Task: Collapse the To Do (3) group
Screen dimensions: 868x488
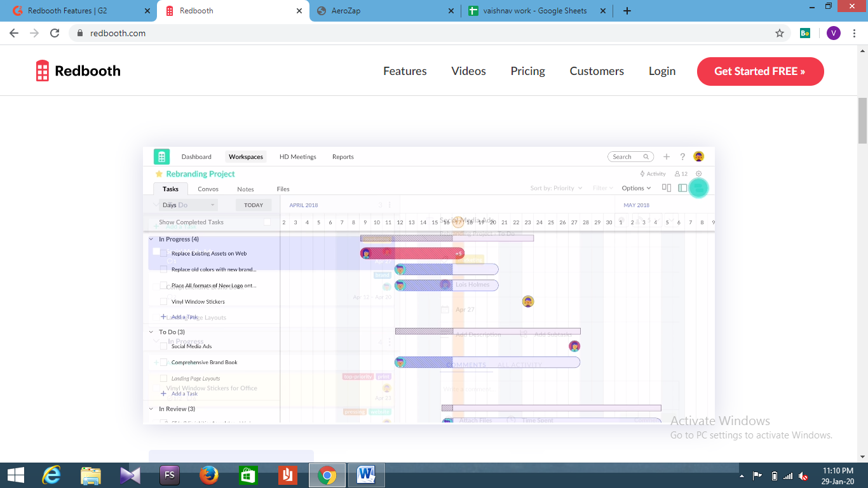Action: point(151,332)
